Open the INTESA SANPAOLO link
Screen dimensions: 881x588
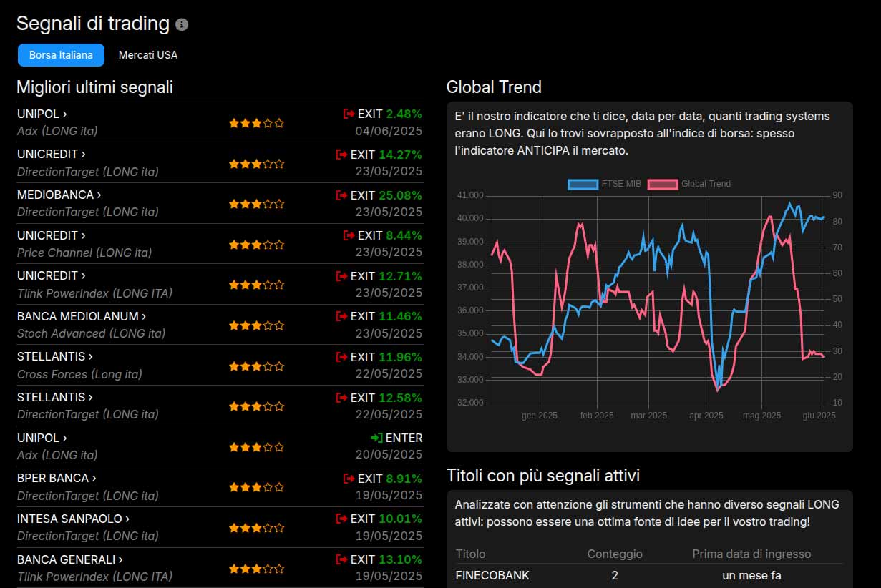pyautogui.click(x=74, y=519)
